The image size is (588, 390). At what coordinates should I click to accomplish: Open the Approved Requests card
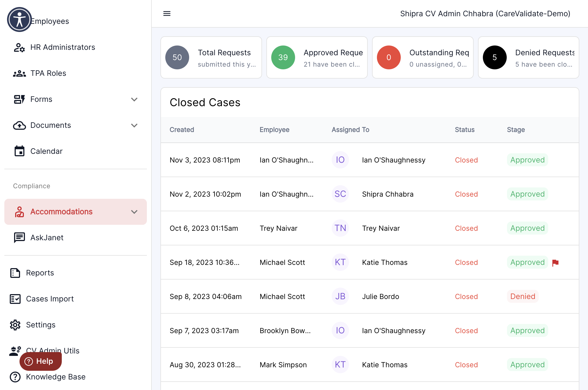tap(317, 57)
